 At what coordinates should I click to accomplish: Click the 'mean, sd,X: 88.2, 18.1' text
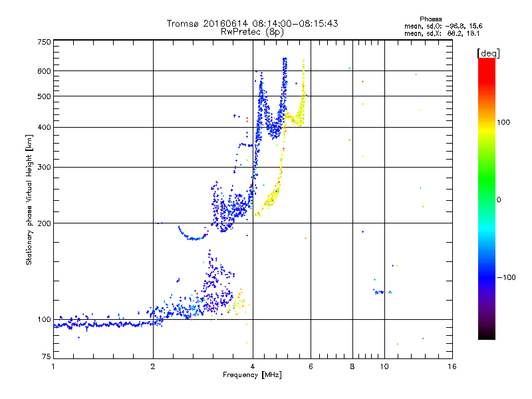442,34
